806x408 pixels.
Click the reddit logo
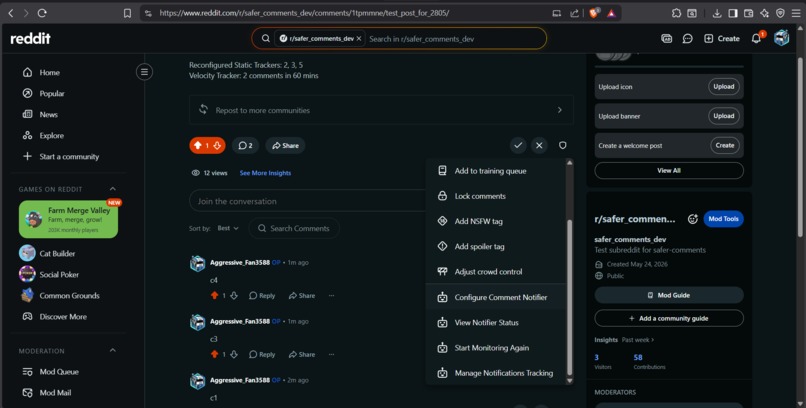30,39
